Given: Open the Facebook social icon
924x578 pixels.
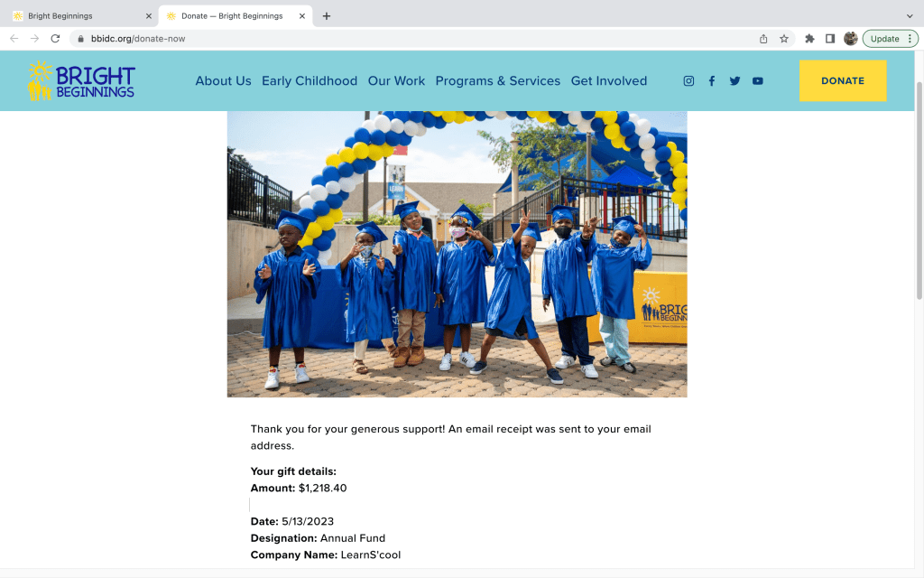Looking at the screenshot, I should (x=712, y=81).
